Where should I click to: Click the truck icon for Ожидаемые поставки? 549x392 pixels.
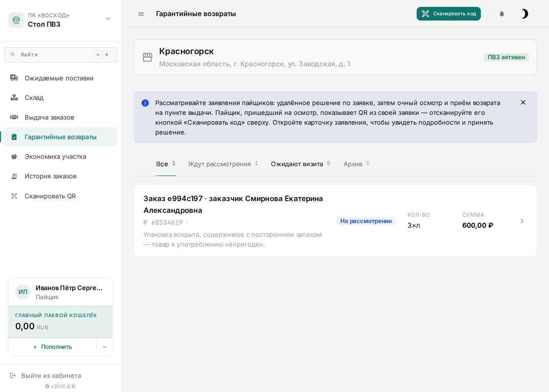click(14, 78)
